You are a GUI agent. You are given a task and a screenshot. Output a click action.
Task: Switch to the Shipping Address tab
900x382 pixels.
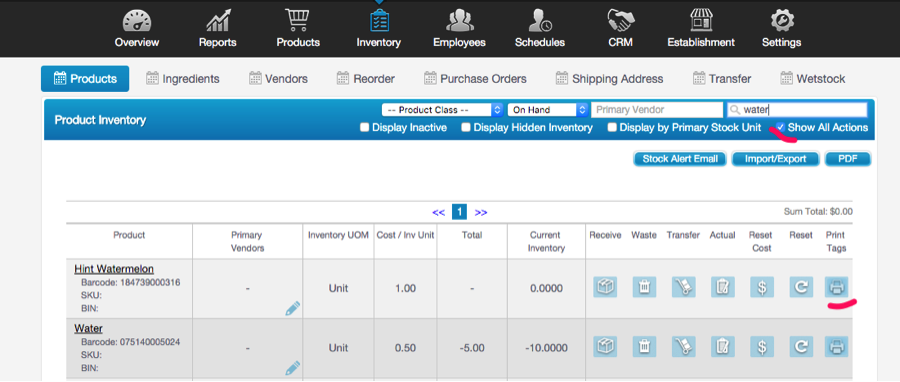point(609,79)
